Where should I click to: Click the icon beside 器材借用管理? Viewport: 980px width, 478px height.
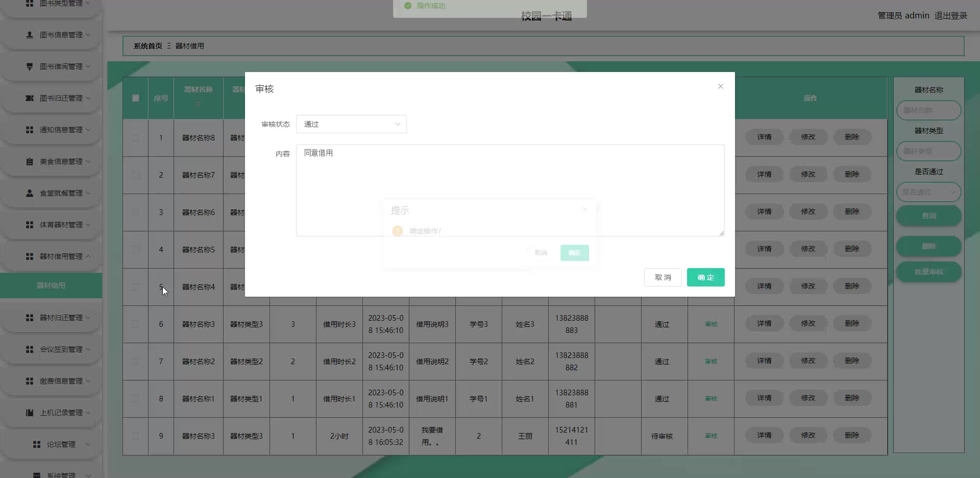(30, 256)
